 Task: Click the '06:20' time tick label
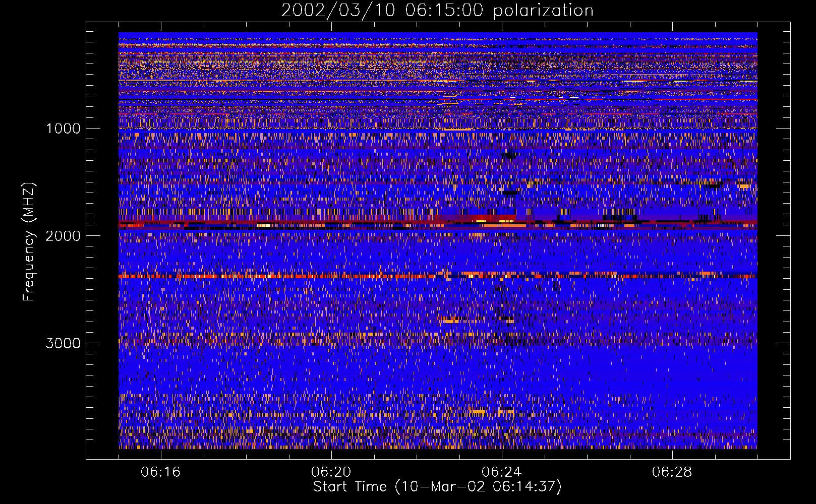pos(331,472)
